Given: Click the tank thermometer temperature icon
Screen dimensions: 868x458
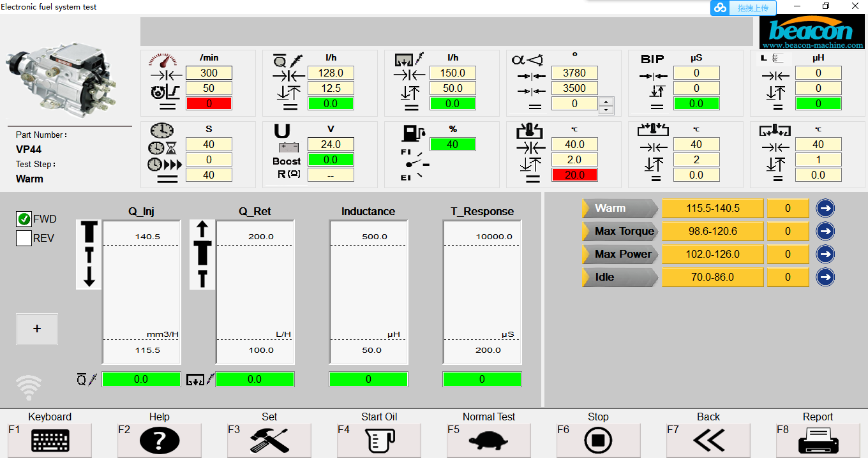Looking at the screenshot, I should click(529, 131).
